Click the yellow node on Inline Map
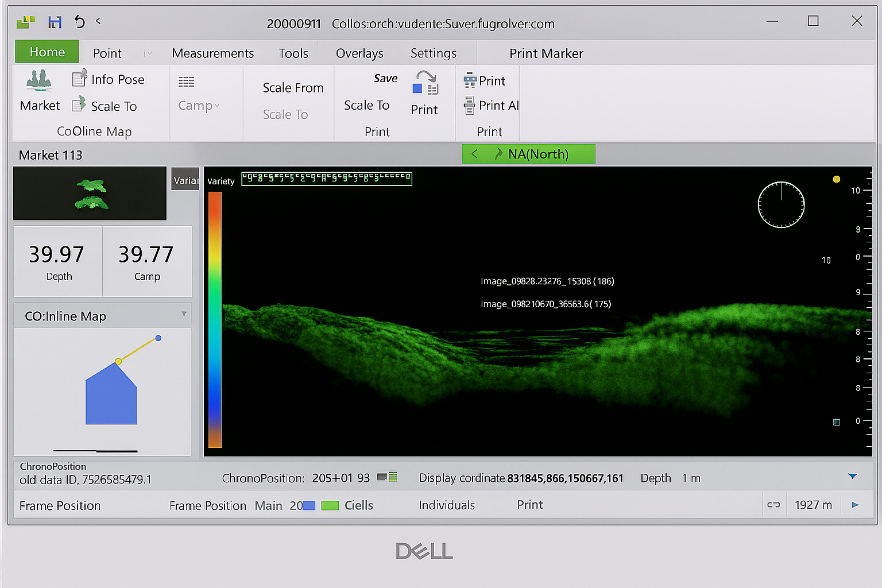 click(118, 361)
